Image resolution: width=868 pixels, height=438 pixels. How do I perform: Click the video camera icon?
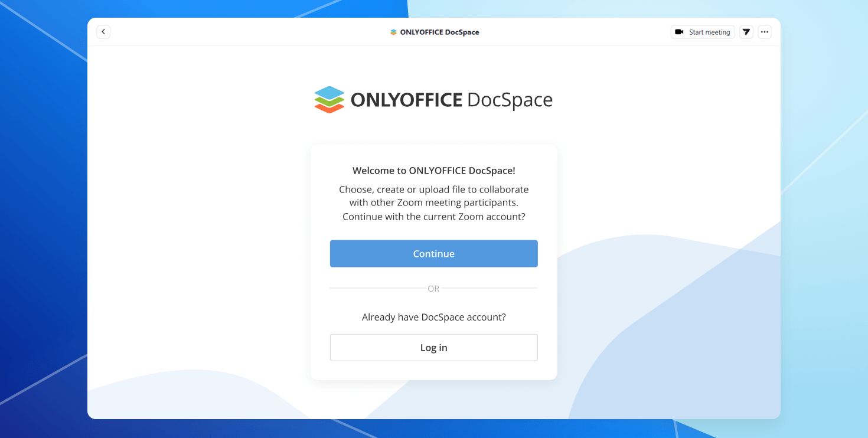(679, 32)
